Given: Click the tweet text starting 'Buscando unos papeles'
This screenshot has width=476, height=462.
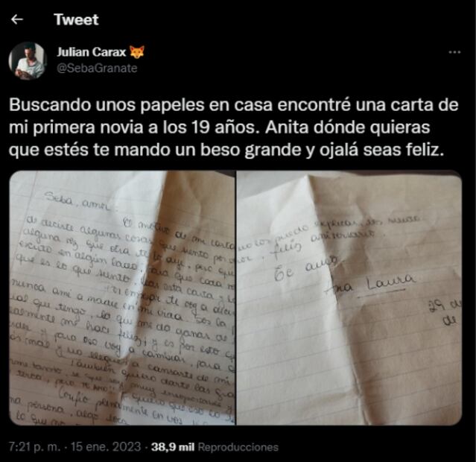Looking at the screenshot, I should 233,127.
